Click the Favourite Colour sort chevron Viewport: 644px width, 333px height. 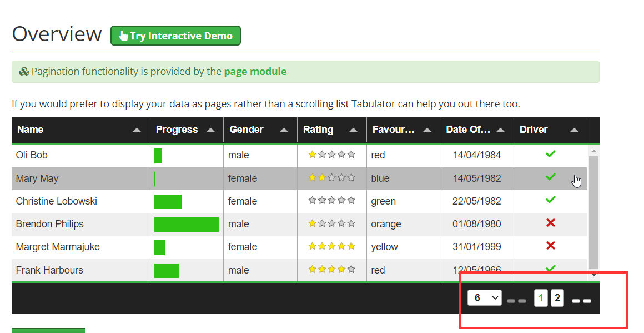click(x=427, y=130)
